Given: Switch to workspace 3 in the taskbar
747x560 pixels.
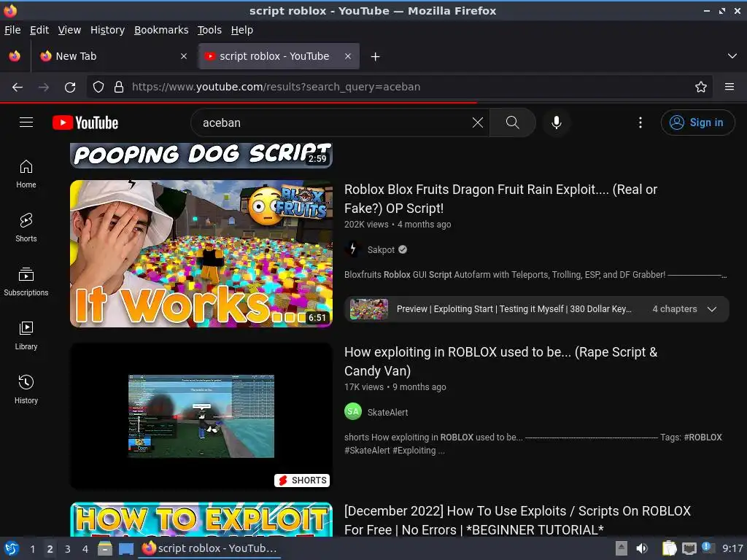Looking at the screenshot, I should point(68,549).
